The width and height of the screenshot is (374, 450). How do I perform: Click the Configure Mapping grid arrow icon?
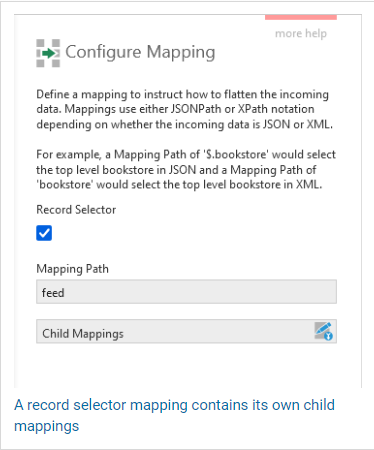48,53
